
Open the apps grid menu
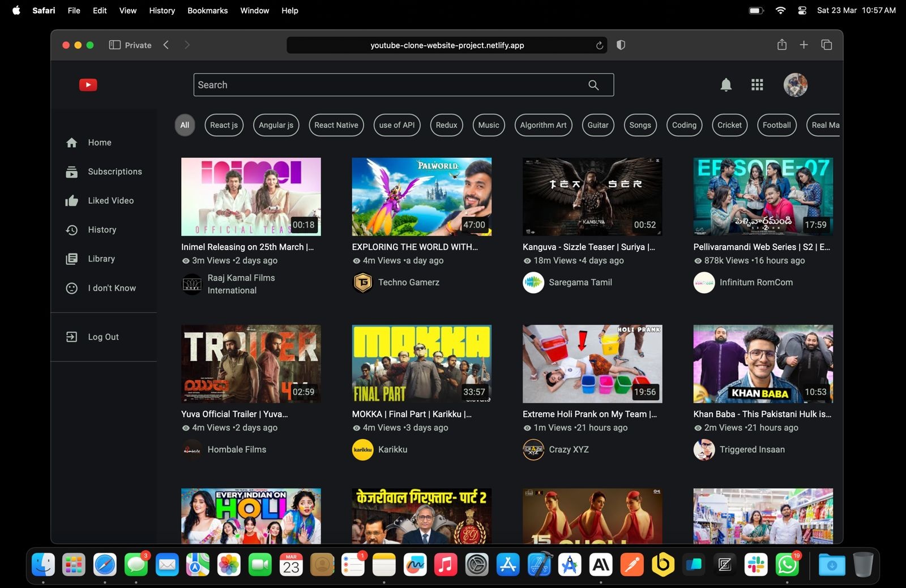757,85
